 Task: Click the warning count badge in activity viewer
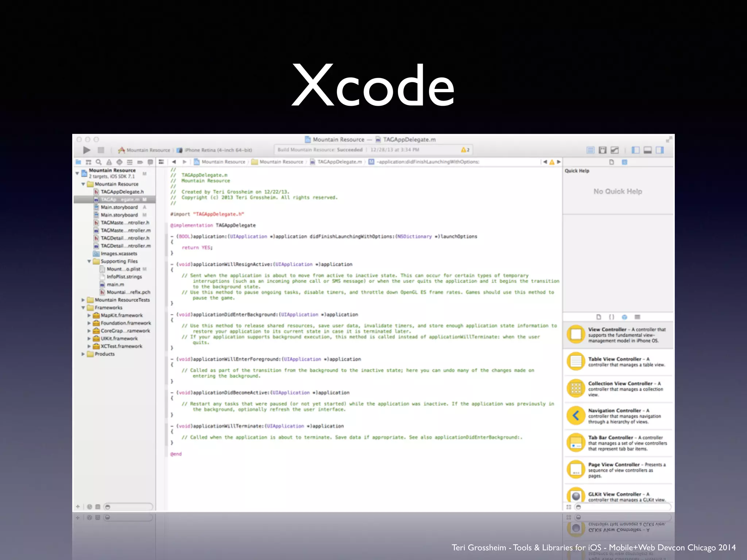coord(465,150)
